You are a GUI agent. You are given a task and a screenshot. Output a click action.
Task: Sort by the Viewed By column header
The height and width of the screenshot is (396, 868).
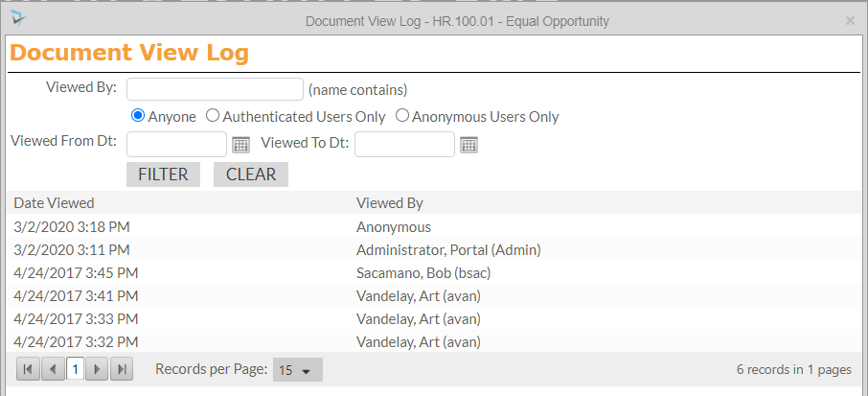pyautogui.click(x=389, y=203)
